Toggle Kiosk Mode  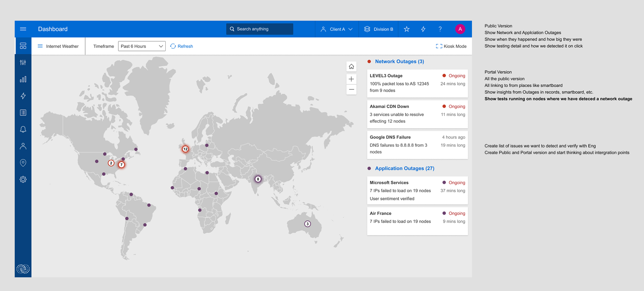451,46
